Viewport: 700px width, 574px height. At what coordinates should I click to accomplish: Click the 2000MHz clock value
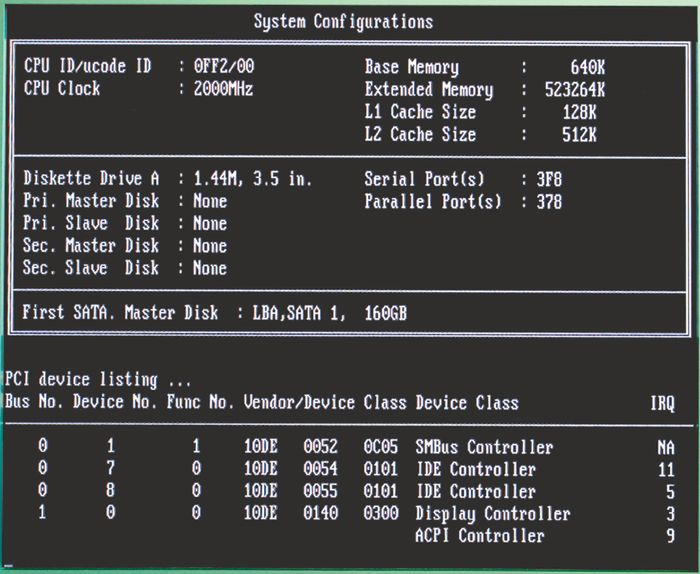pyautogui.click(x=223, y=89)
